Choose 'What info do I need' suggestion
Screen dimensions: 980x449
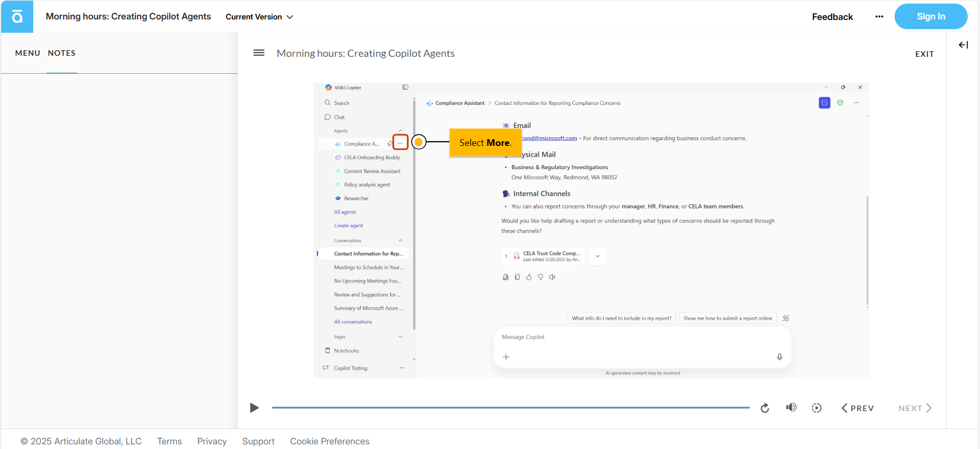621,318
